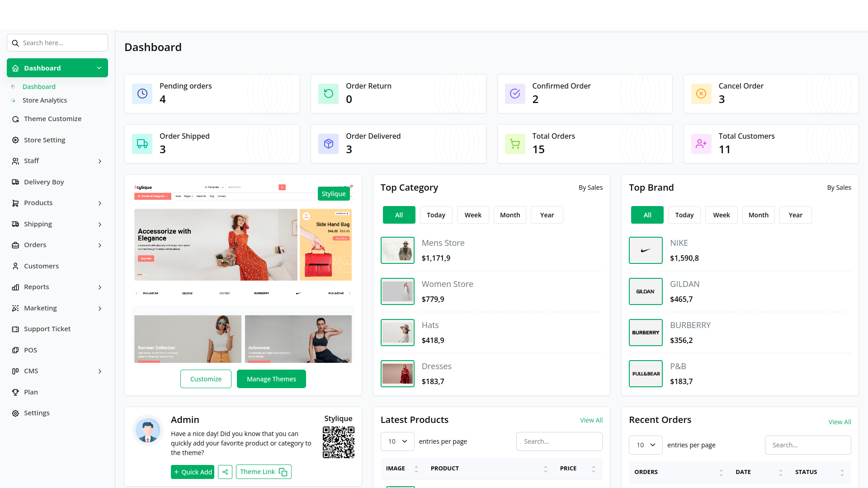Screen dimensions: 868x488
Task: Collapse the Dashboard menu chevron
Action: [x=99, y=68]
